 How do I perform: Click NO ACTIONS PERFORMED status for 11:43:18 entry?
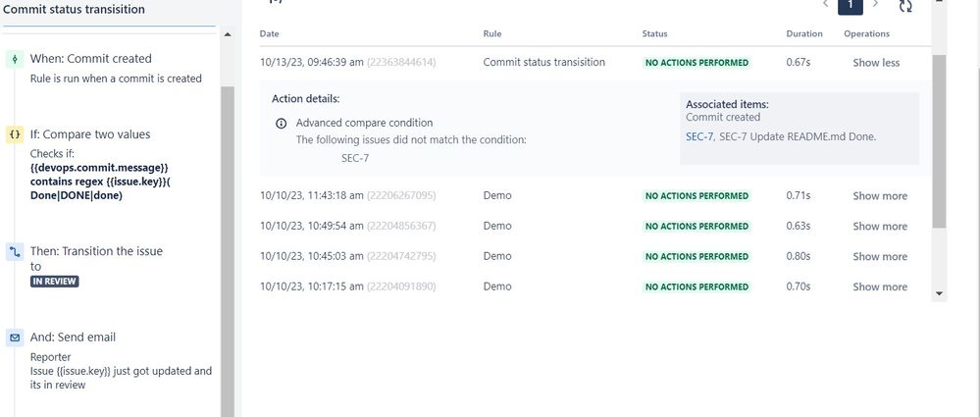tap(696, 195)
